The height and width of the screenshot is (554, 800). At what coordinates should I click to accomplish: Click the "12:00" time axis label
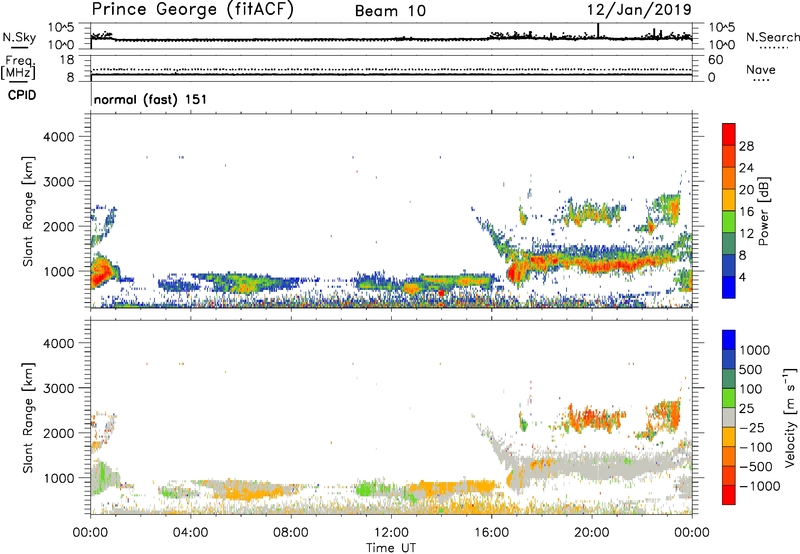pos(391,533)
